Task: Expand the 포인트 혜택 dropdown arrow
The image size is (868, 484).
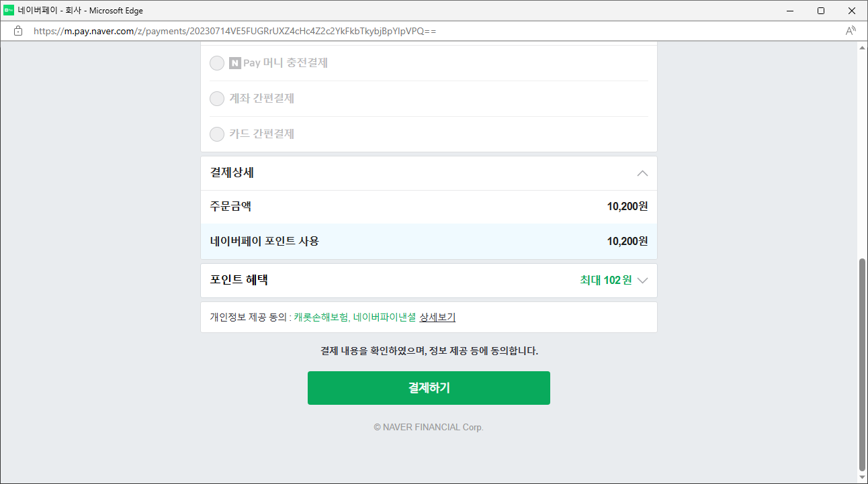Action: coord(643,281)
